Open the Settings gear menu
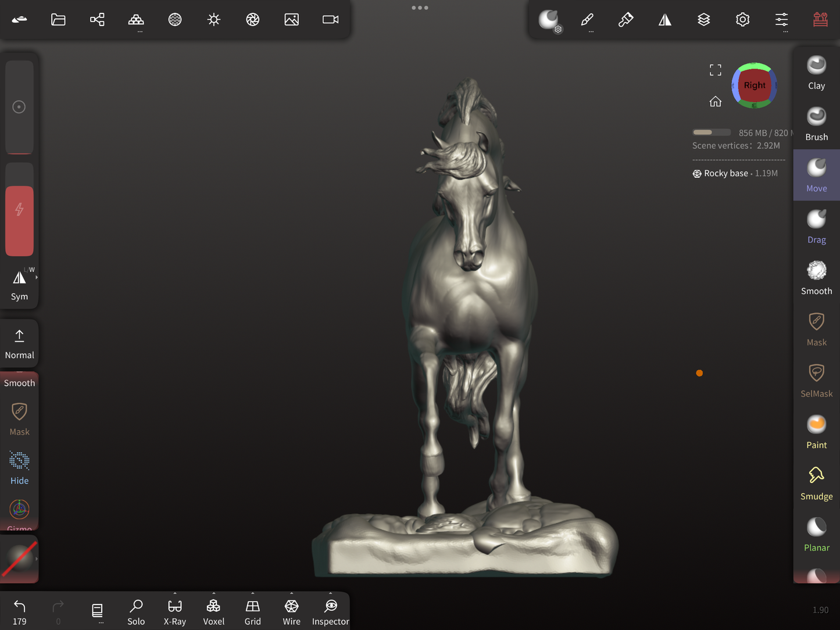Image resolution: width=840 pixels, height=630 pixels. (742, 20)
